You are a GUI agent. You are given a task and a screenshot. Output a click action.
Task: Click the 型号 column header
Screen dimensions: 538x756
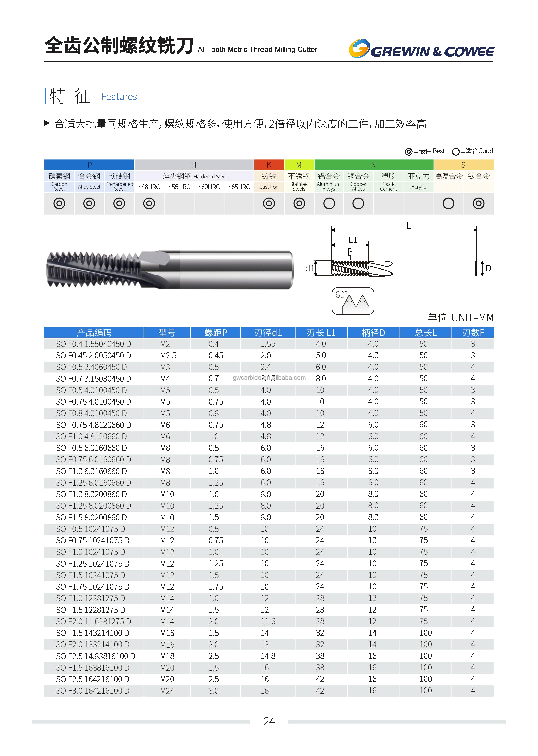coord(167,333)
